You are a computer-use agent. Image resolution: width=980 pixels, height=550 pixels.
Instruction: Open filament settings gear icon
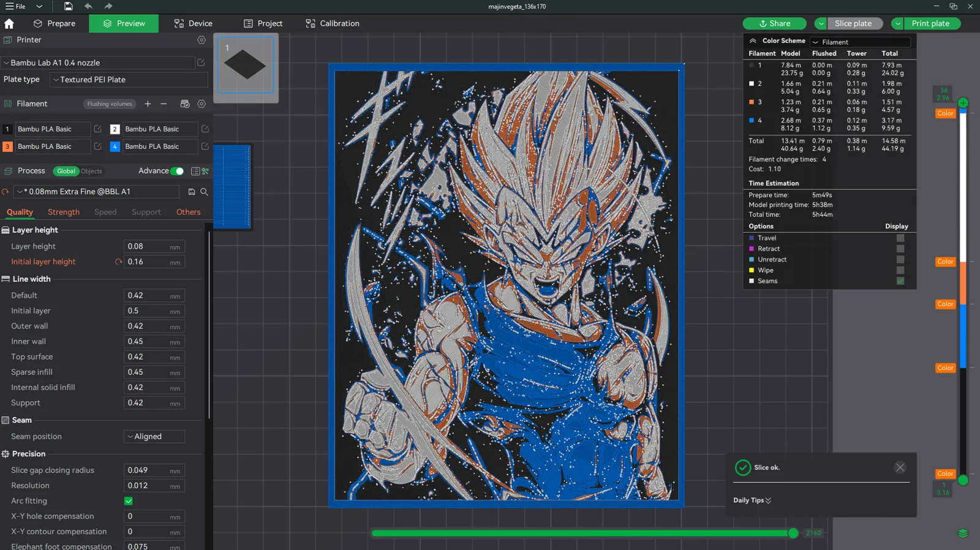click(x=202, y=104)
